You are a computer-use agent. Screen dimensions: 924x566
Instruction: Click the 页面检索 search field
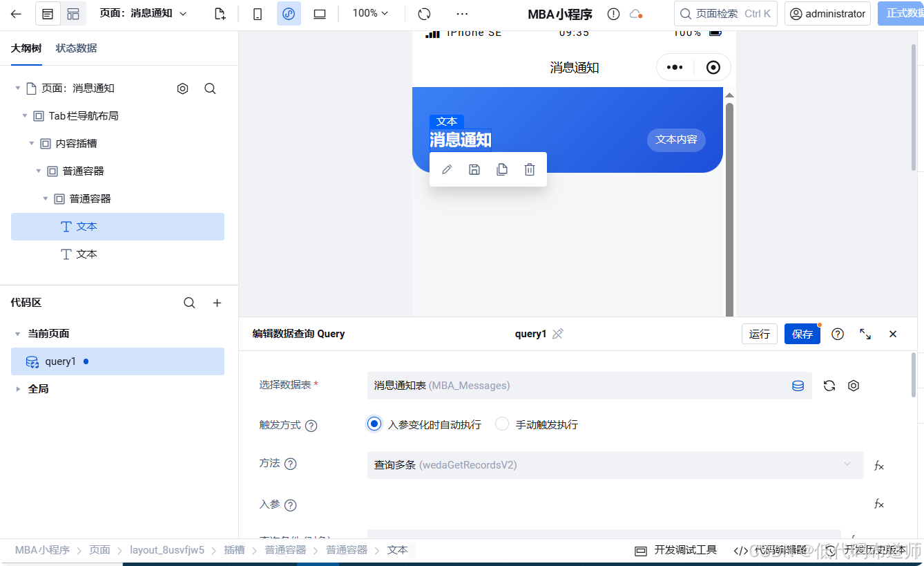click(725, 14)
